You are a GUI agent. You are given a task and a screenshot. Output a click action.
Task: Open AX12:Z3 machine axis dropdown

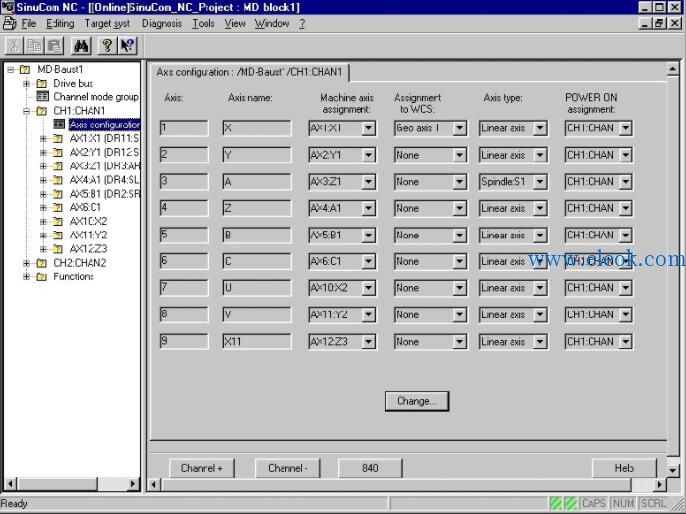coord(368,342)
